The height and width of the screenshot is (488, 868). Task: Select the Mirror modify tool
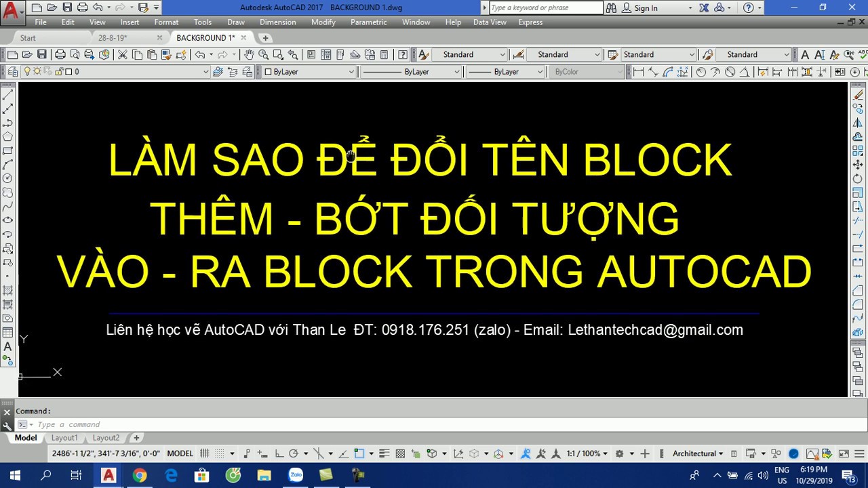858,123
